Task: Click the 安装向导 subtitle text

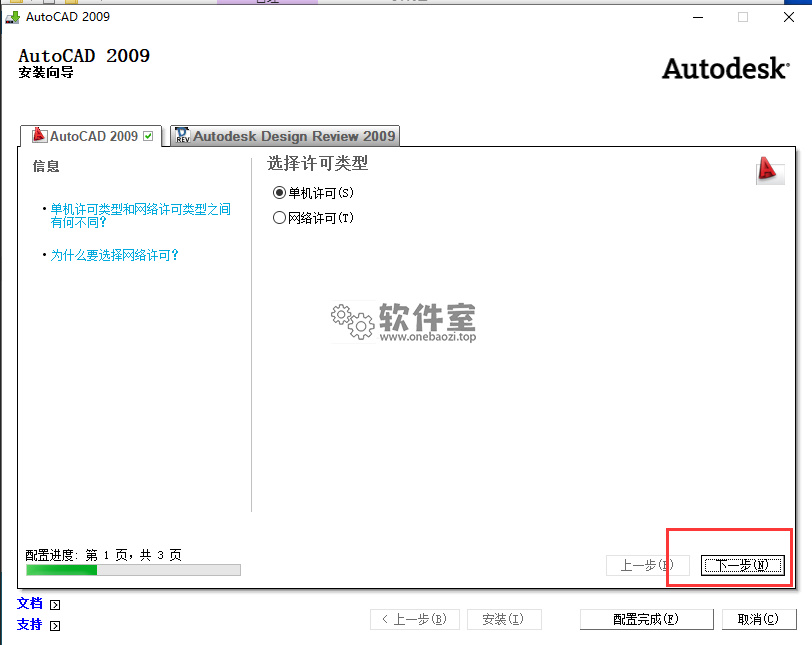Action: (46, 72)
